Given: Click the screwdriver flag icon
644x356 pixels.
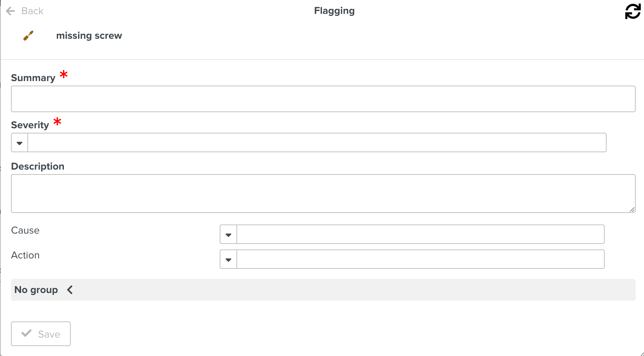Looking at the screenshot, I should click(x=28, y=36).
